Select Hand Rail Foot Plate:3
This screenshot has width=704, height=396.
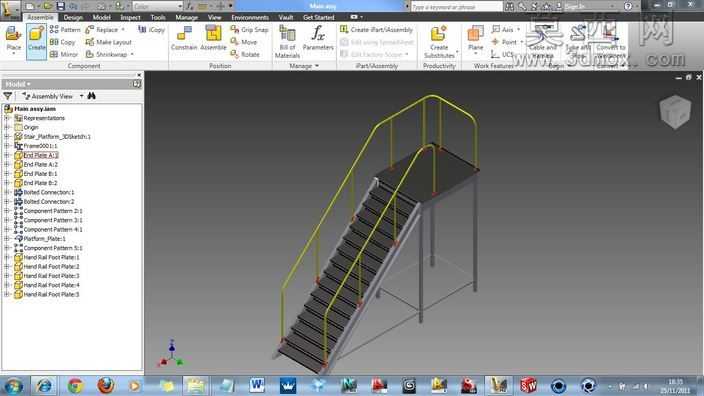[x=52, y=276]
